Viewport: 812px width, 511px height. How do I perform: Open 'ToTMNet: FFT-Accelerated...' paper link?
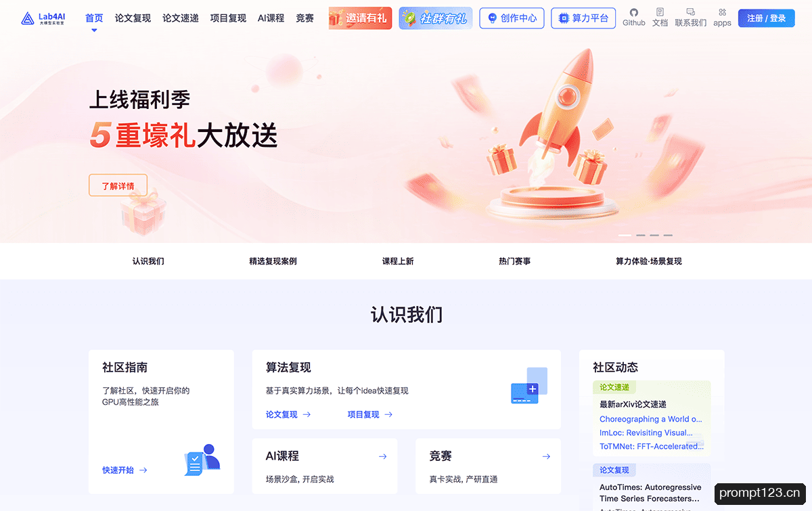point(652,446)
